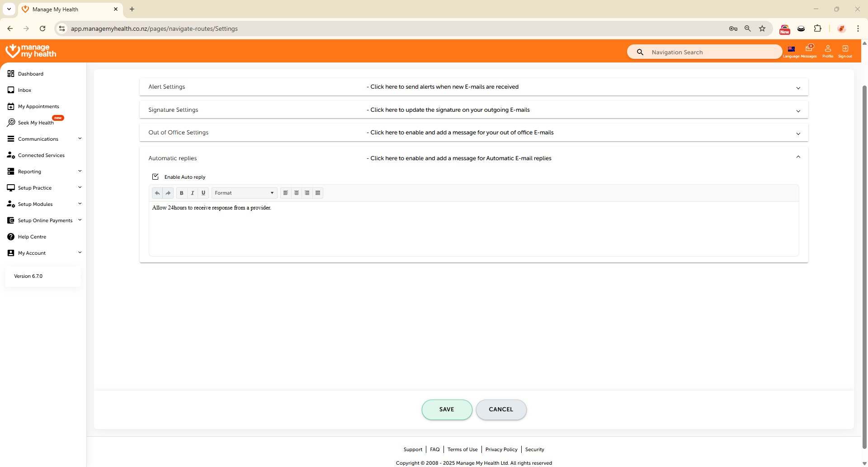868x467 pixels.
Task: Center align the auto reply text
Action: pyautogui.click(x=297, y=193)
